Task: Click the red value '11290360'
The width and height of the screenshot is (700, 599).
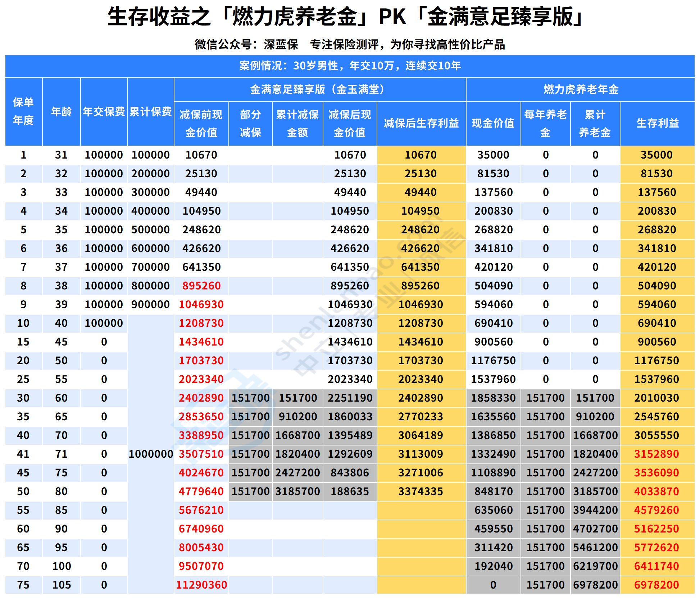Action: coord(201,585)
